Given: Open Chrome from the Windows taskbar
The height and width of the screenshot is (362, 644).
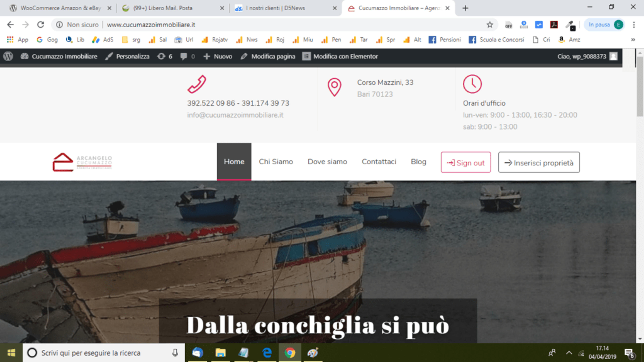Looking at the screenshot, I should 290,352.
